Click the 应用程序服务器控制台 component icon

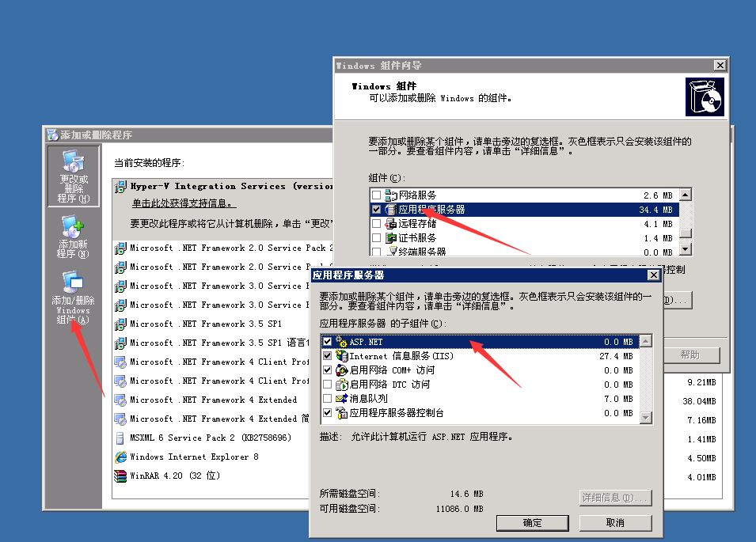click(342, 413)
